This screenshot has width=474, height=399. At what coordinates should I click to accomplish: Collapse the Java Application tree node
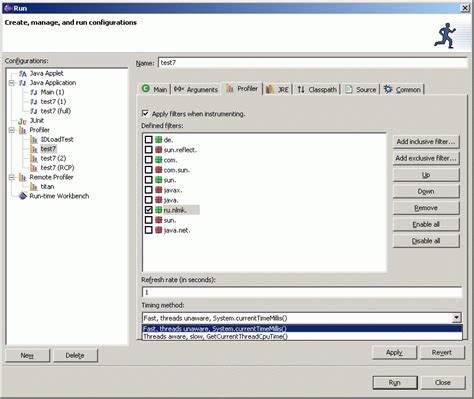click(12, 83)
